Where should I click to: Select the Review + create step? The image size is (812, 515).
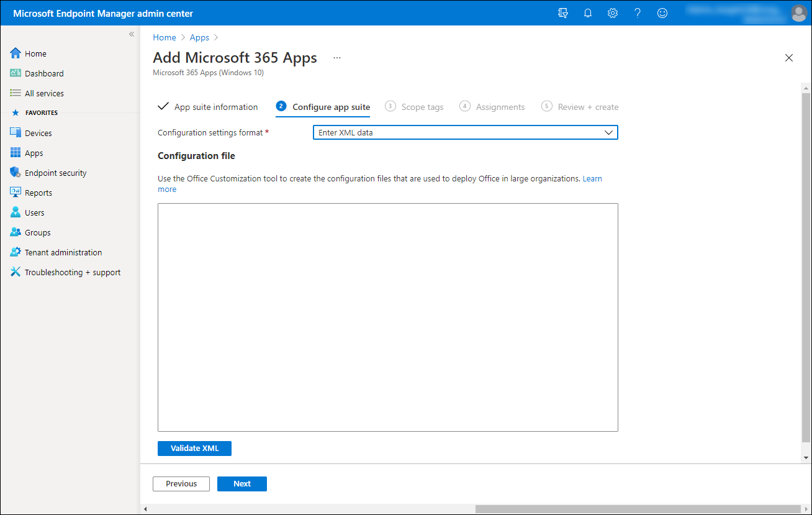580,107
